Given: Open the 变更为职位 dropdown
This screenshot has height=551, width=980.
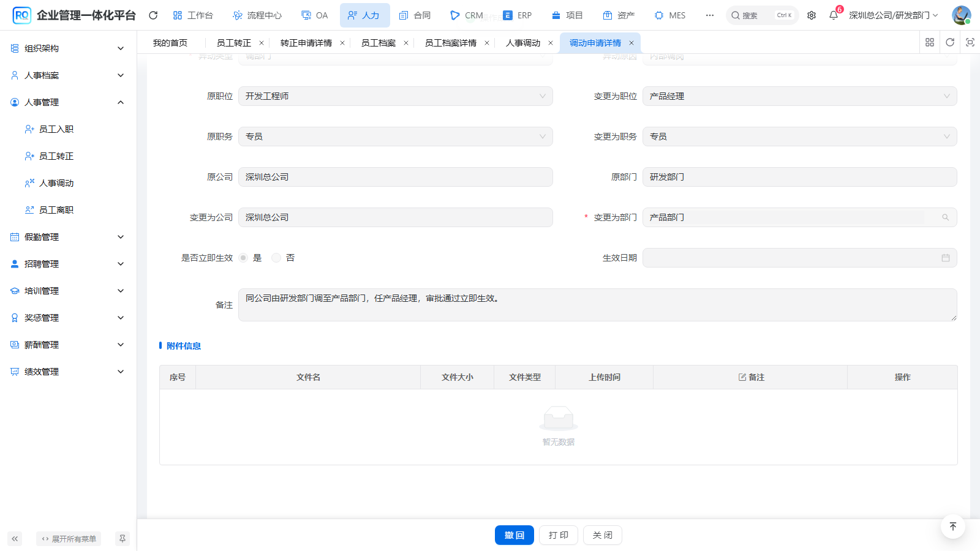Looking at the screenshot, I should point(800,96).
